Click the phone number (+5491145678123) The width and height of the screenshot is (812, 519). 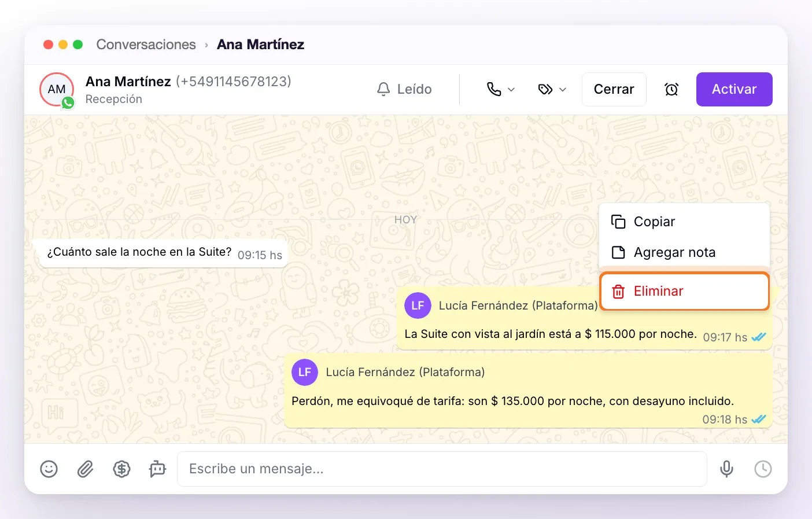[x=234, y=82]
